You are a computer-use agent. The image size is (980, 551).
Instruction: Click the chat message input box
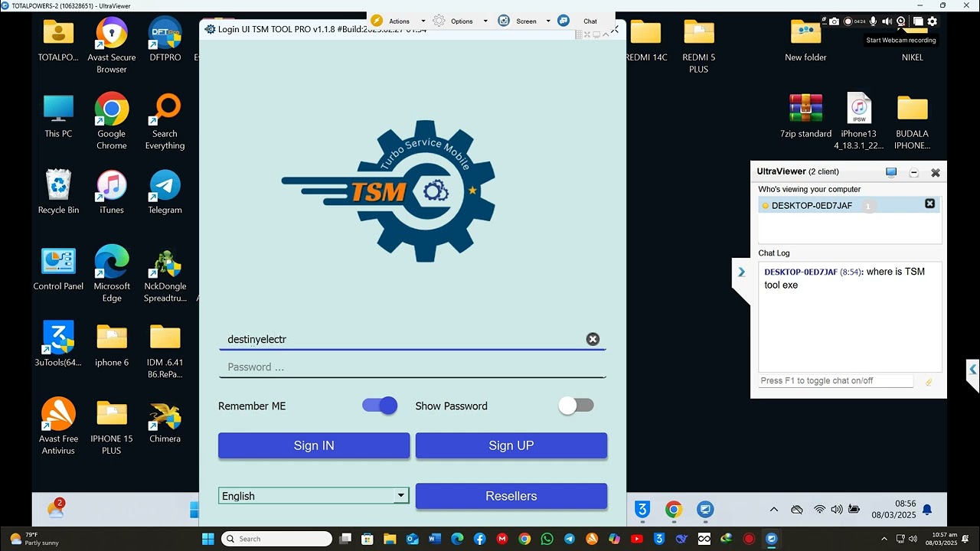tap(836, 380)
